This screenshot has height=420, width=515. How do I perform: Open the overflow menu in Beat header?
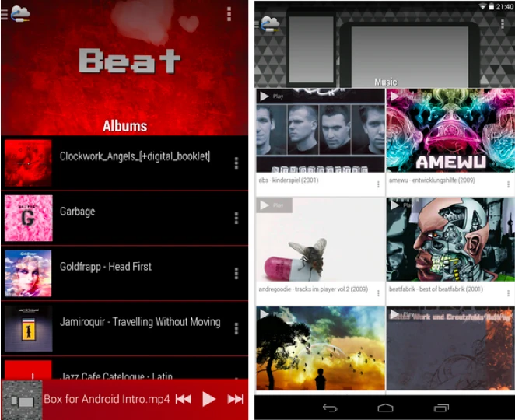coord(229,14)
